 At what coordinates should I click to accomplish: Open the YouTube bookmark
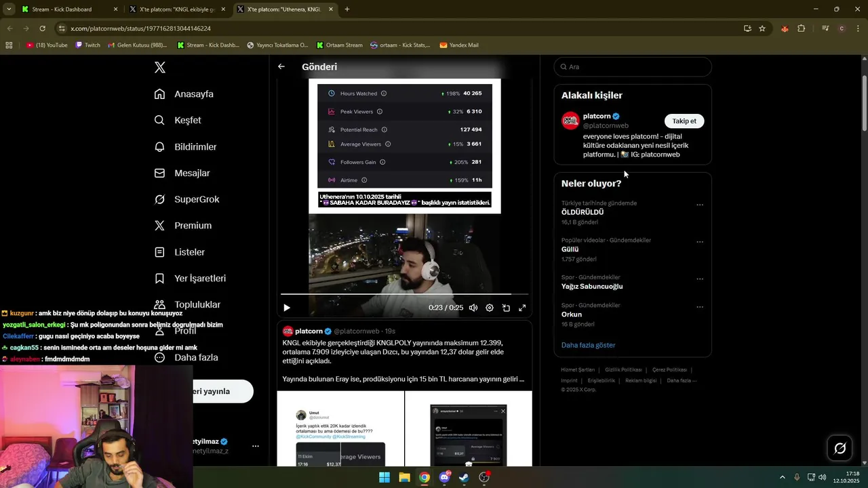coord(47,45)
